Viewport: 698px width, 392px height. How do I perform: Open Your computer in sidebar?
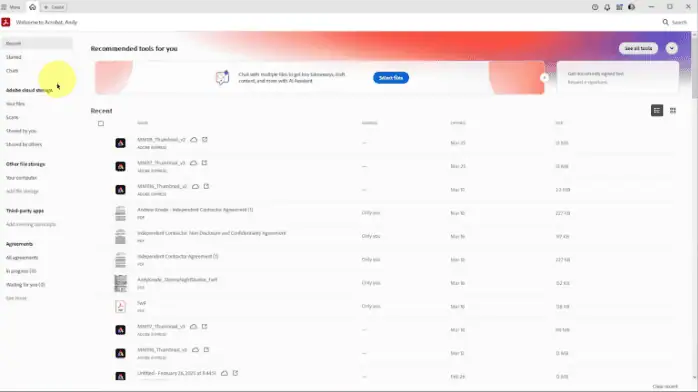pos(21,178)
